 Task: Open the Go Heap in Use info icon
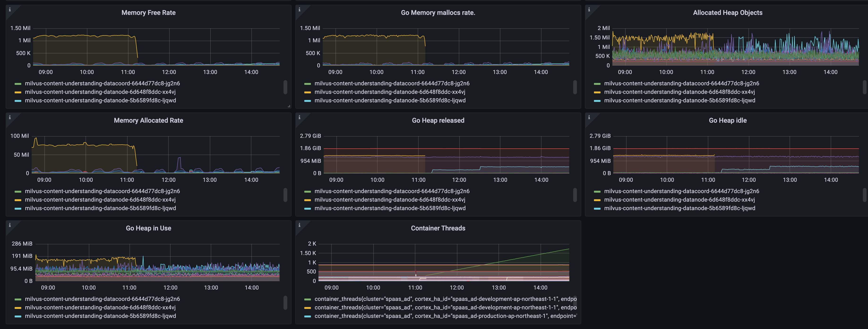click(10, 225)
